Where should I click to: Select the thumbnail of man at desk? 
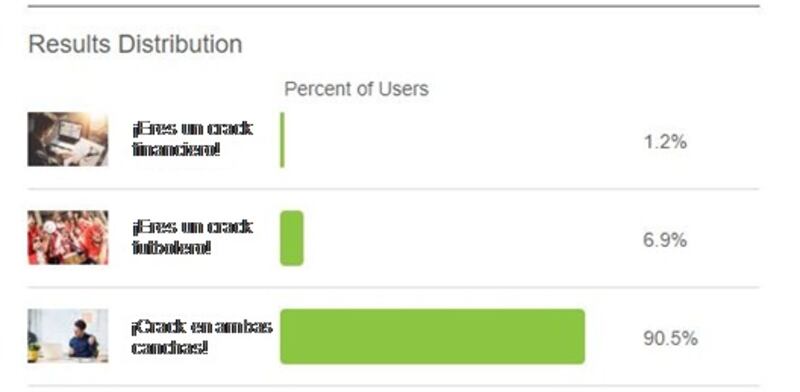(68, 335)
